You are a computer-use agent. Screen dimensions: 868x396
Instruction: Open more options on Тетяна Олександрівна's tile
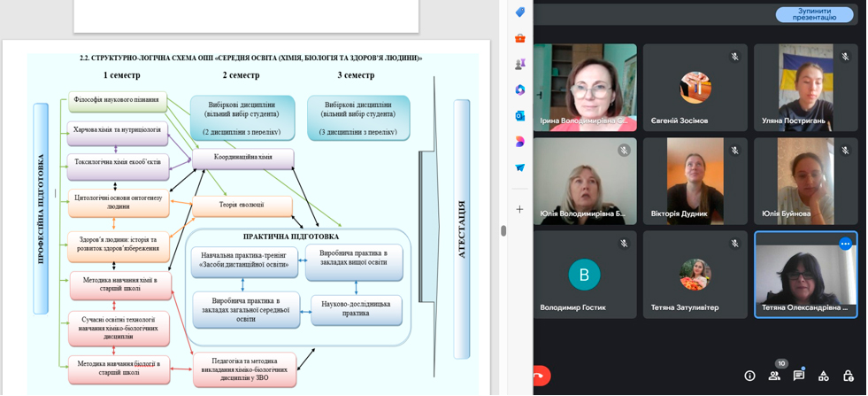[845, 244]
